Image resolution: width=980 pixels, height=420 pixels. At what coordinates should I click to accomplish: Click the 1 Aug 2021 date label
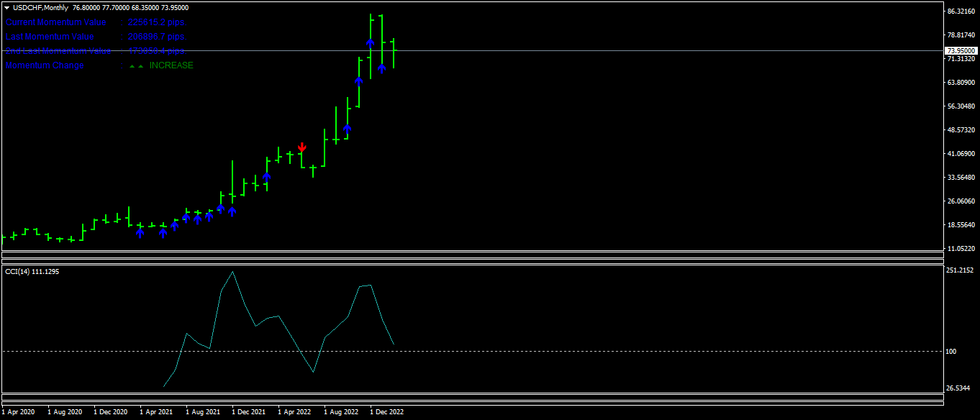tap(202, 413)
